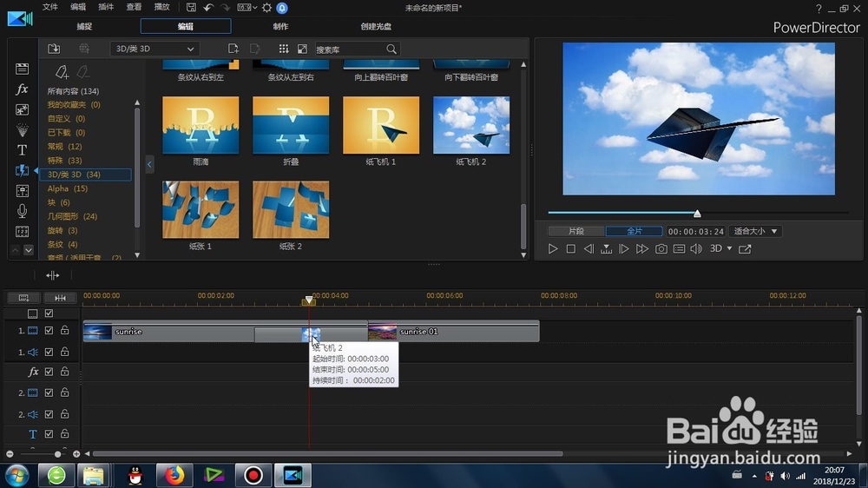This screenshot has width=868, height=488.
Task: Open the Voice-Over microphone room
Action: coord(23,211)
